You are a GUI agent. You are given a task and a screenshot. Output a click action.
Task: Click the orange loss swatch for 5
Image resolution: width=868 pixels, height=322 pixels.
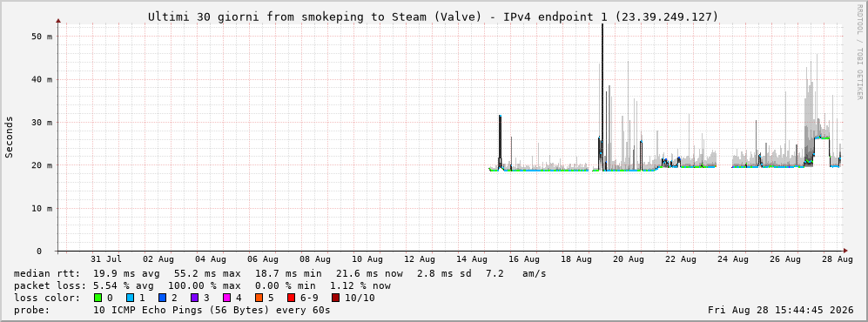[259, 299]
